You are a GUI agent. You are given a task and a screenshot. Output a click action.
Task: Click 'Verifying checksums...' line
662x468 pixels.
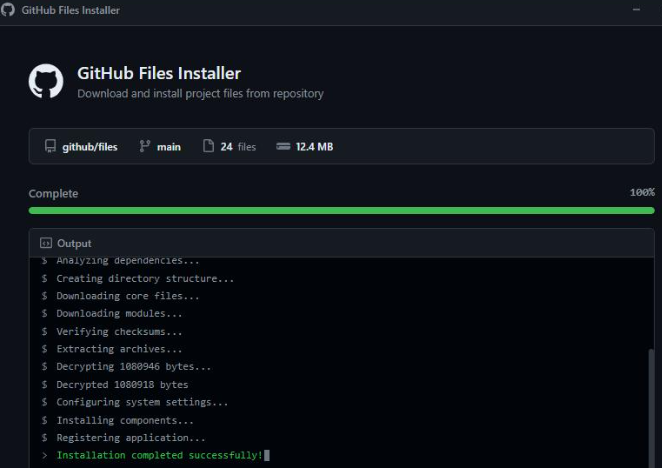(119, 332)
